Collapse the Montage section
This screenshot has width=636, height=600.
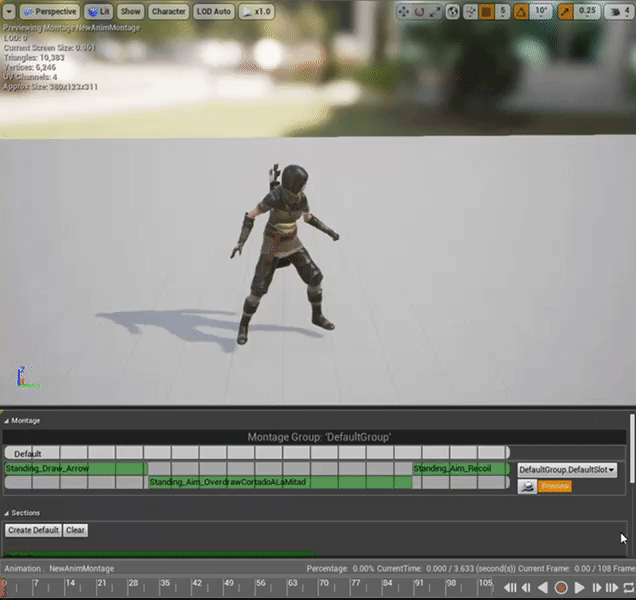coord(6,421)
